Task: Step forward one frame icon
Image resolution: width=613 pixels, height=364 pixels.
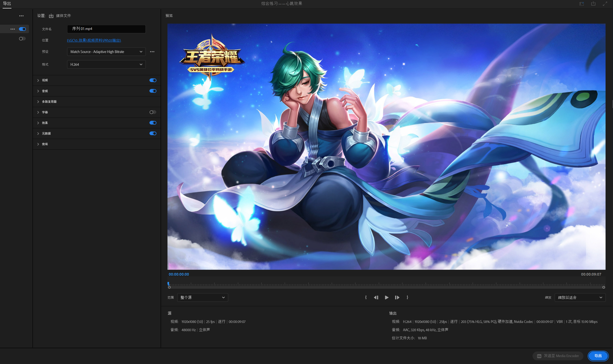Action: (x=397, y=297)
